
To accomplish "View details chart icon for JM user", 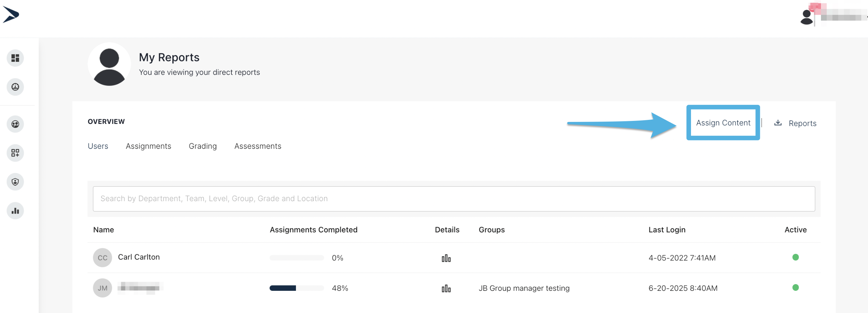I will pyautogui.click(x=446, y=288).
